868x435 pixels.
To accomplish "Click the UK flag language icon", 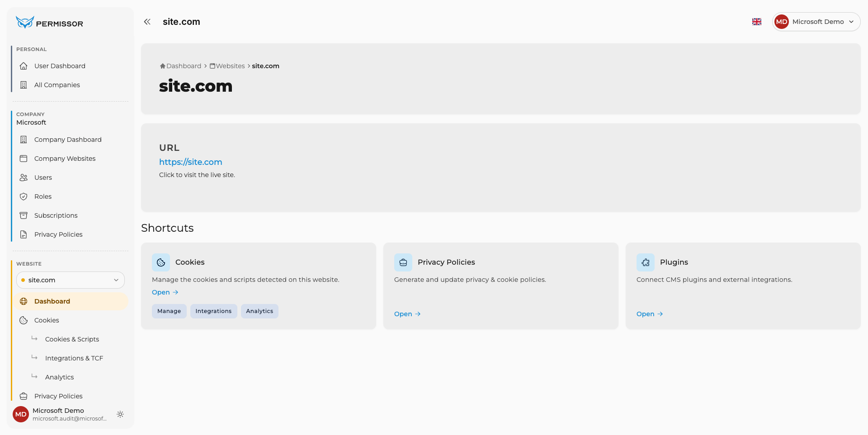I will click(756, 22).
